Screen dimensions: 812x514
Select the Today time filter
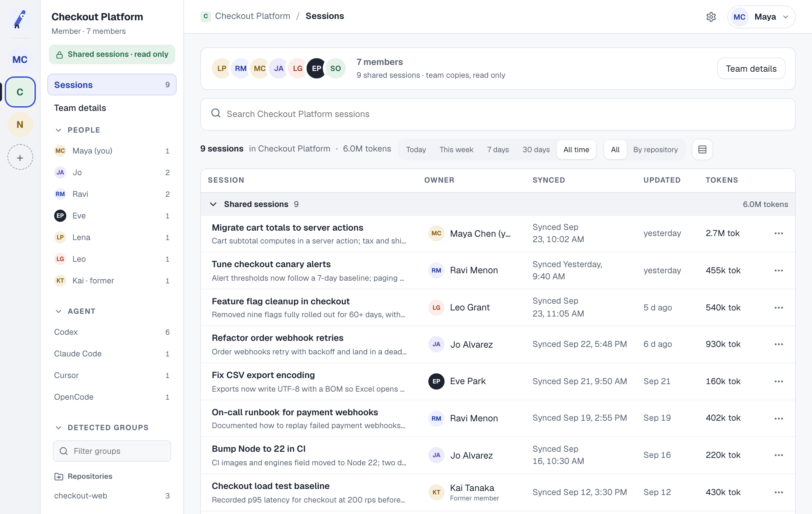coord(416,149)
